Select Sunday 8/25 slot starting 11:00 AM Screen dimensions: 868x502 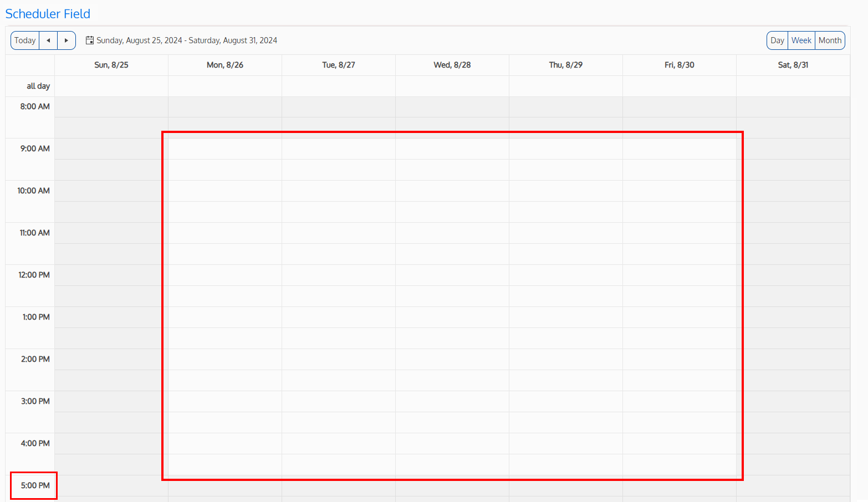pos(111,233)
